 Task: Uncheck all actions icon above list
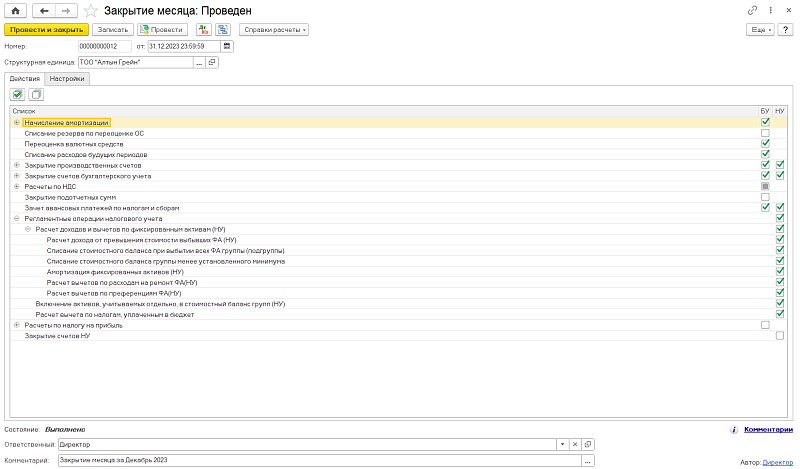tap(36, 94)
